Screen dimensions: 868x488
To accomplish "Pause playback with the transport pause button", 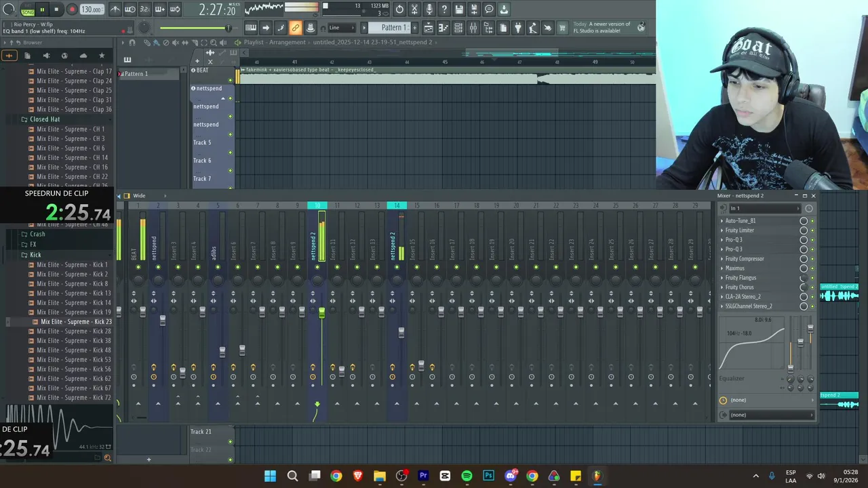I will 42,9.
